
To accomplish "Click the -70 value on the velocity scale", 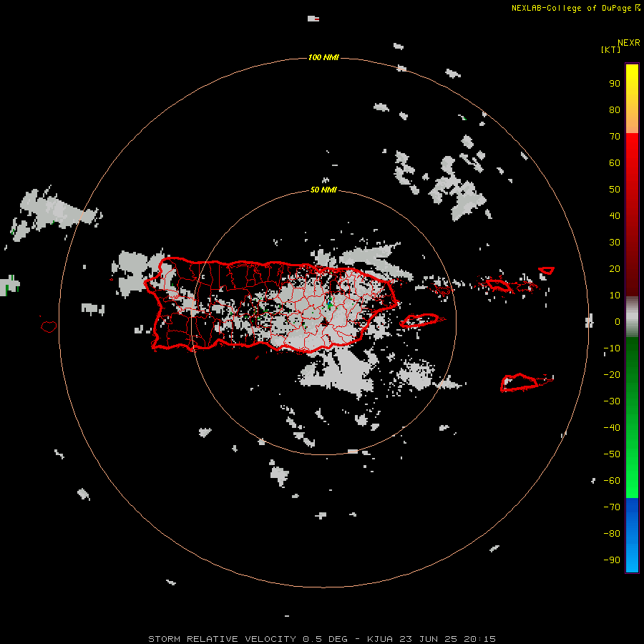I will pos(612,507).
